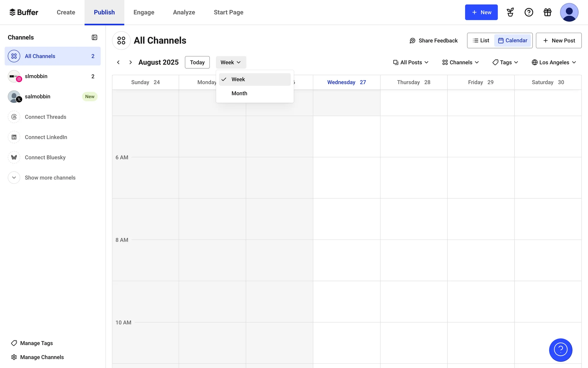Open the Analyze tab
The width and height of the screenshot is (588, 368).
184,12
